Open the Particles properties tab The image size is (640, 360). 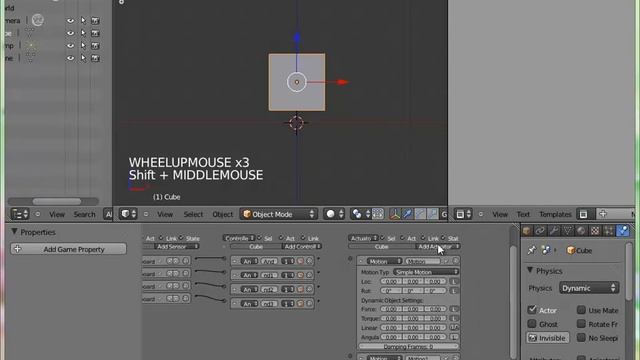click(x=609, y=231)
